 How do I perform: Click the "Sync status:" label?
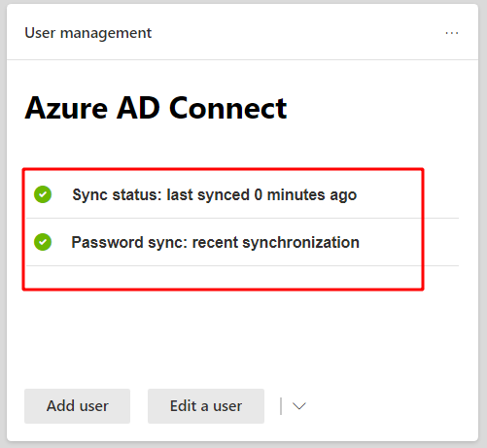(x=117, y=195)
